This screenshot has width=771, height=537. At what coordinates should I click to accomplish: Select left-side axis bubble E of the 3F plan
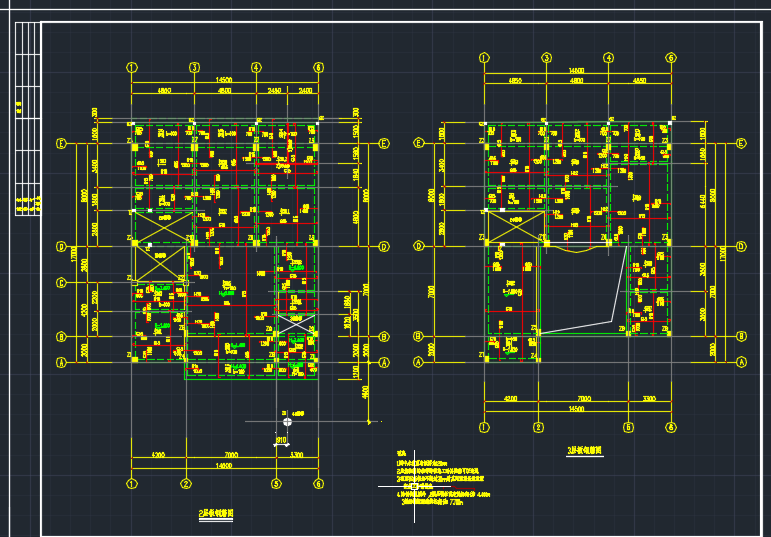pyautogui.click(x=418, y=143)
